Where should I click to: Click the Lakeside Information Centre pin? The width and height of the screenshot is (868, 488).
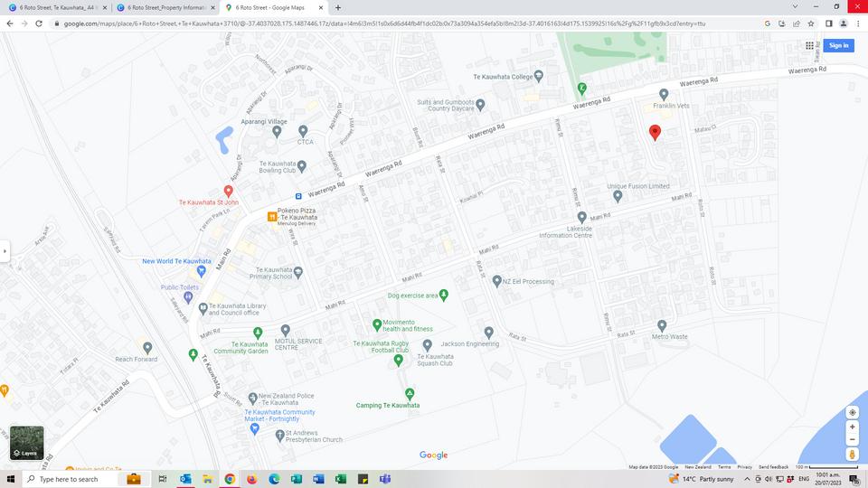(x=581, y=217)
